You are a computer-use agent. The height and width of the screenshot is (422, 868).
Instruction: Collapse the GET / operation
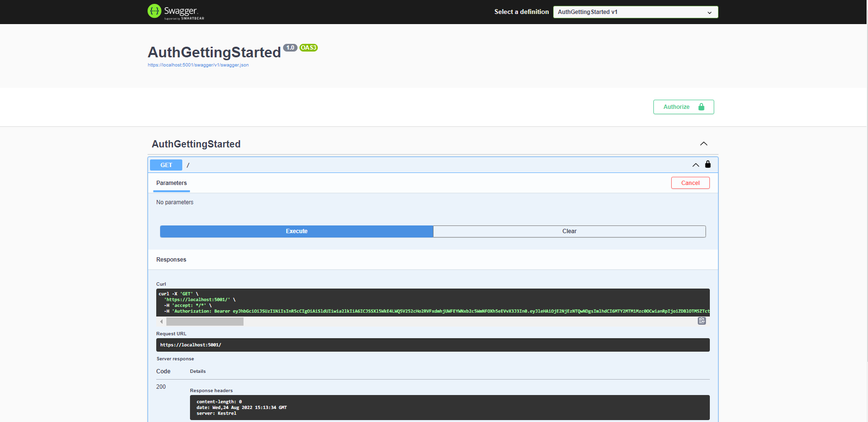[x=696, y=165]
